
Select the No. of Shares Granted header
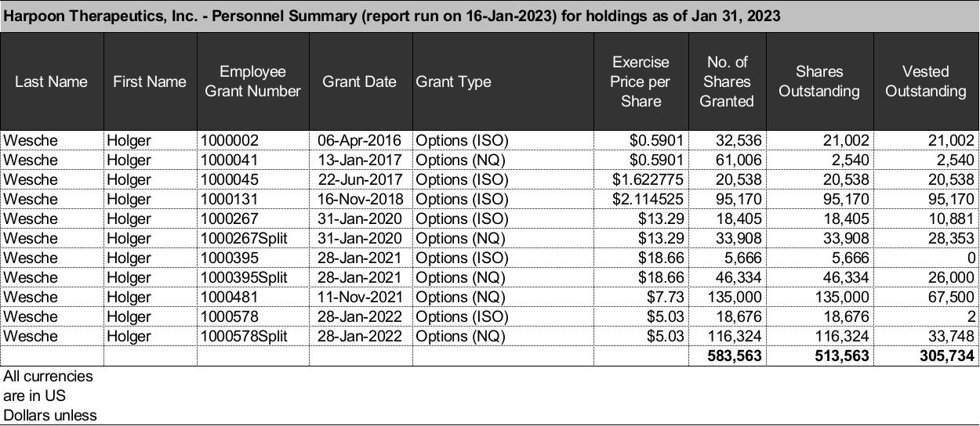pyautogui.click(x=726, y=81)
